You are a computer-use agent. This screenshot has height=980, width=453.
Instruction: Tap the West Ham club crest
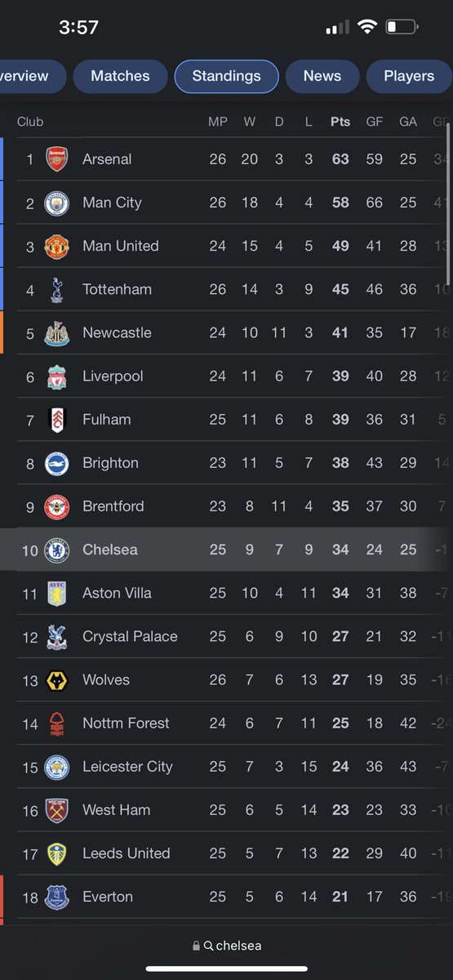57,809
